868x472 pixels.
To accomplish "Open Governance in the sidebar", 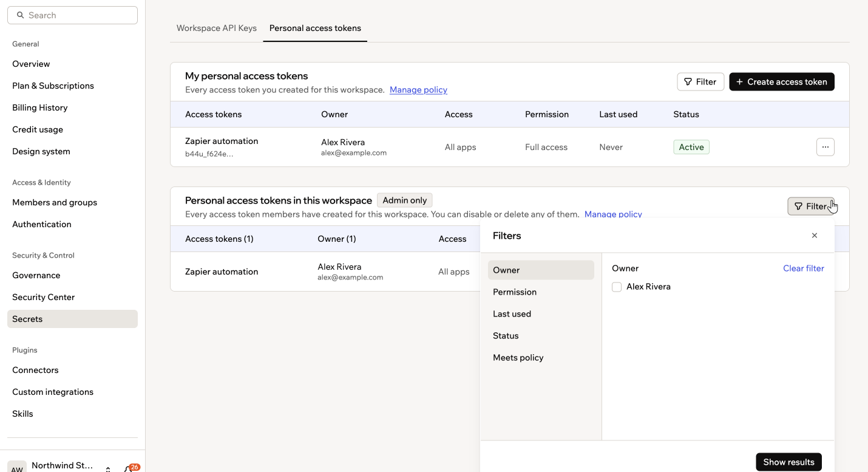I will [x=72, y=275].
